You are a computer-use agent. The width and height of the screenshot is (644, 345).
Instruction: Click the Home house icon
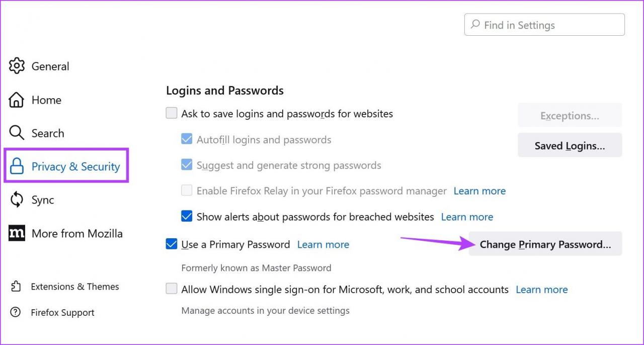pos(17,100)
